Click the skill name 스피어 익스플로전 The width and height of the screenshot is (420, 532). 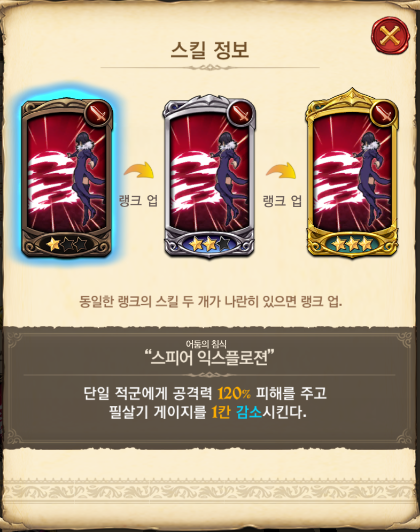(x=209, y=358)
